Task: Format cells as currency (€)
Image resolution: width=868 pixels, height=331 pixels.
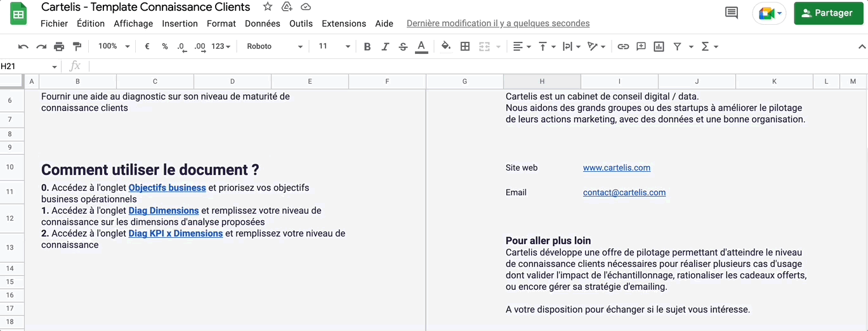Action: coord(147,46)
